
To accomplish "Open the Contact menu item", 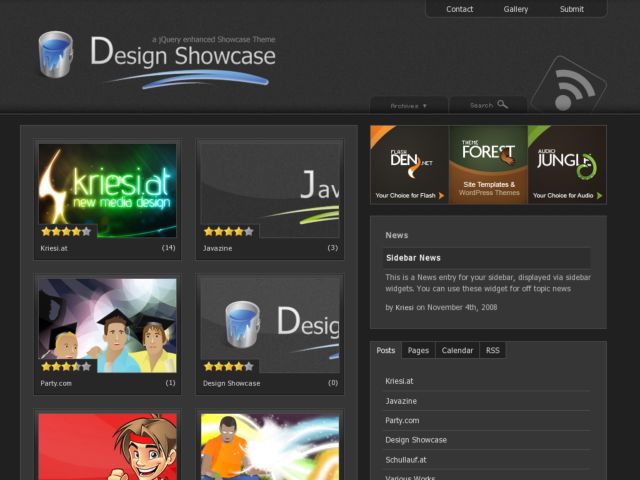I will click(459, 9).
